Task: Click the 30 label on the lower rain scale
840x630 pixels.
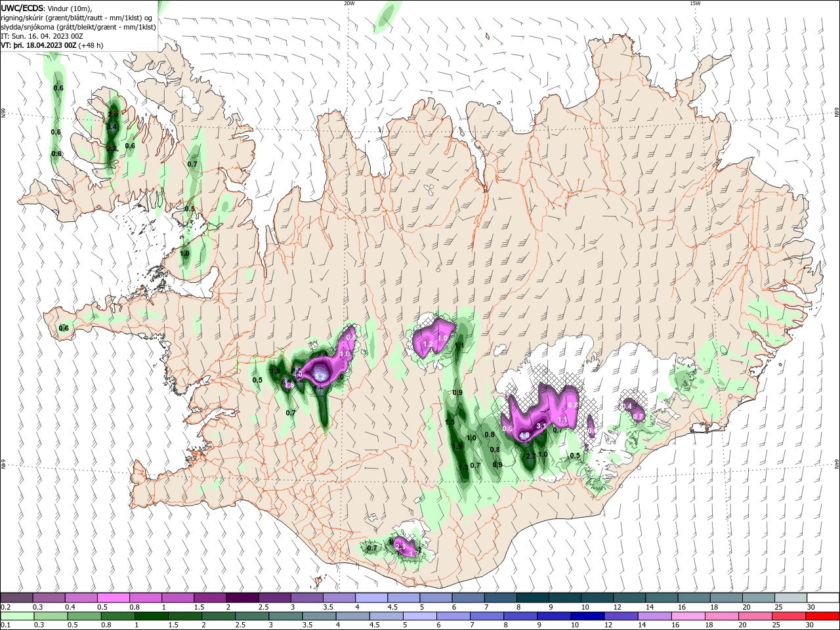Action: (810, 625)
